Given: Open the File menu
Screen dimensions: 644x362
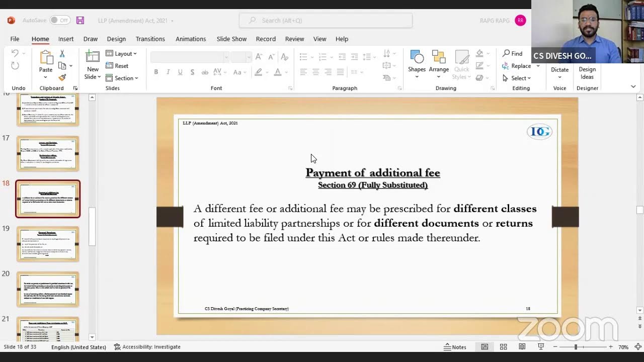Looking at the screenshot, I should coord(15,39).
